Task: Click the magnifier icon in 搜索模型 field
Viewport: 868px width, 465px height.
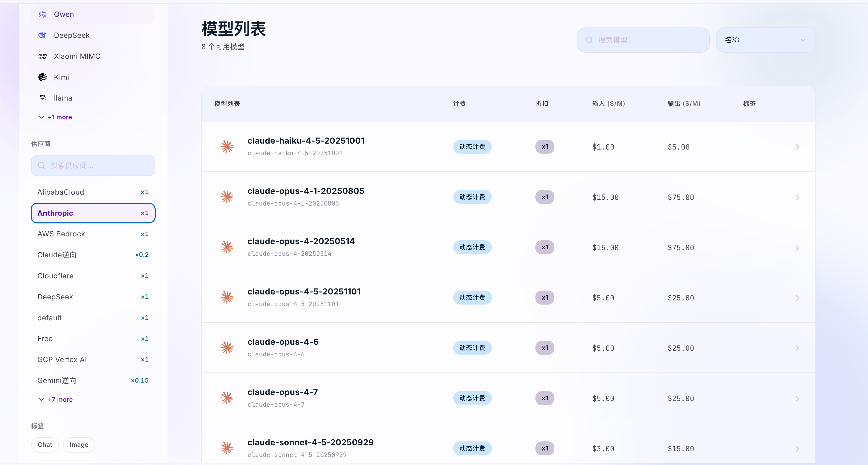Action: 589,40
